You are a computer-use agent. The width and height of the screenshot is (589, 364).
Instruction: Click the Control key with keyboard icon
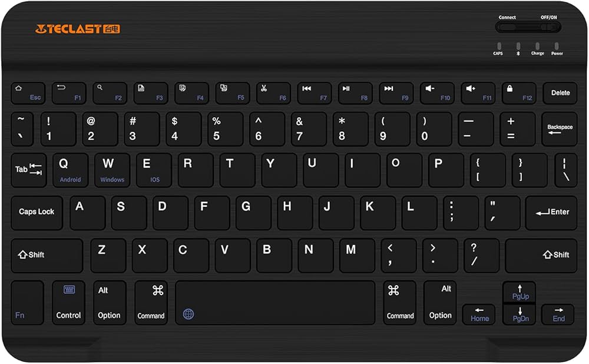point(68,303)
